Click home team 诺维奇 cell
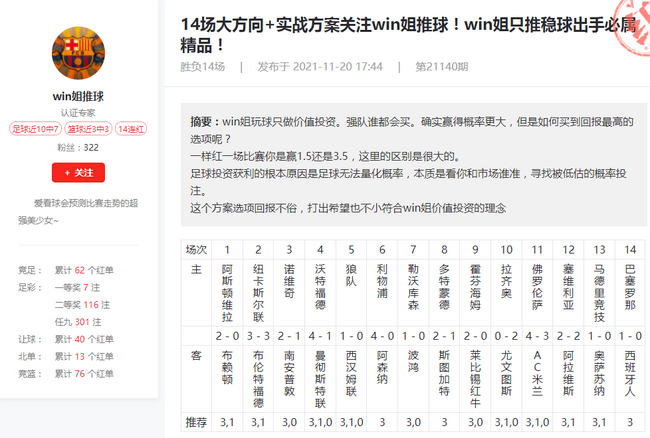The width and height of the screenshot is (650, 438). coord(289,293)
